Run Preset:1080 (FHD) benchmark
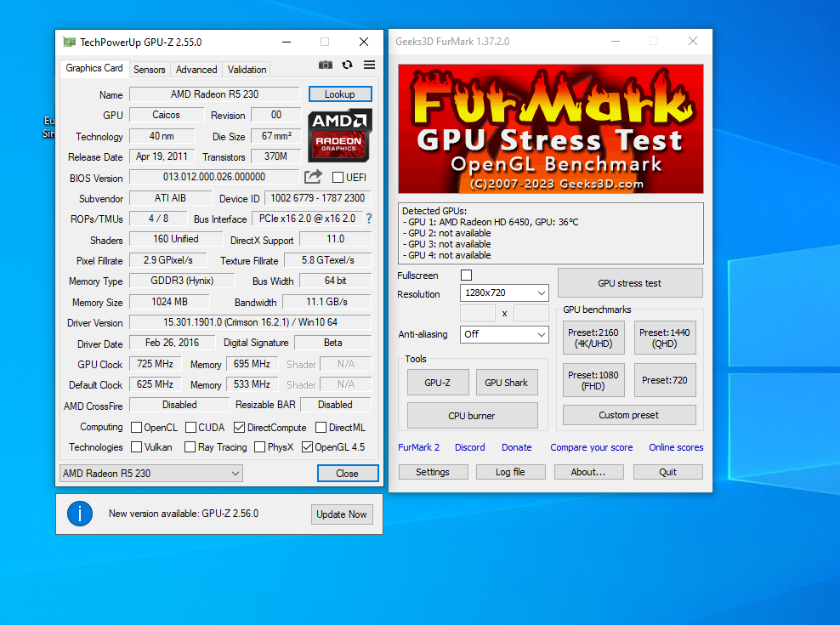Screen dimensions: 840x625 [x=593, y=381]
